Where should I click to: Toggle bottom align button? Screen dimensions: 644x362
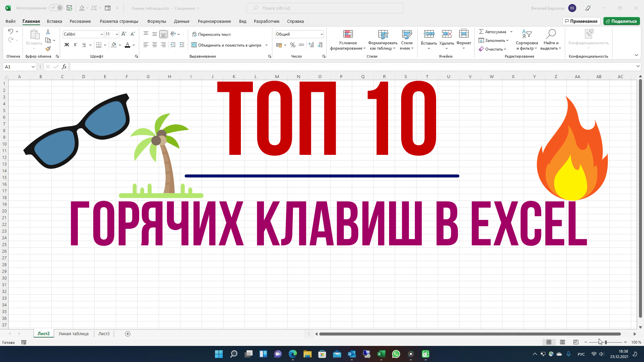coord(163,34)
